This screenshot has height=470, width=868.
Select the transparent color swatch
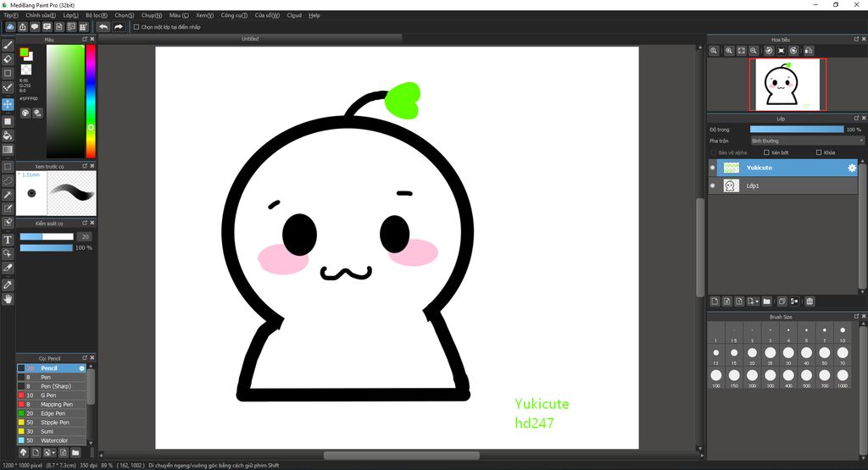point(26,69)
